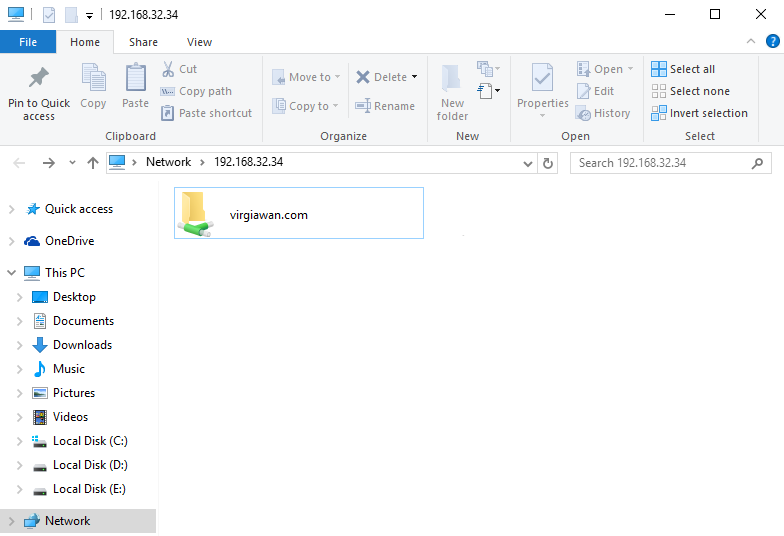The image size is (784, 536).
Task: Click 192.168.32.34 in address breadcrumb
Action: point(248,162)
